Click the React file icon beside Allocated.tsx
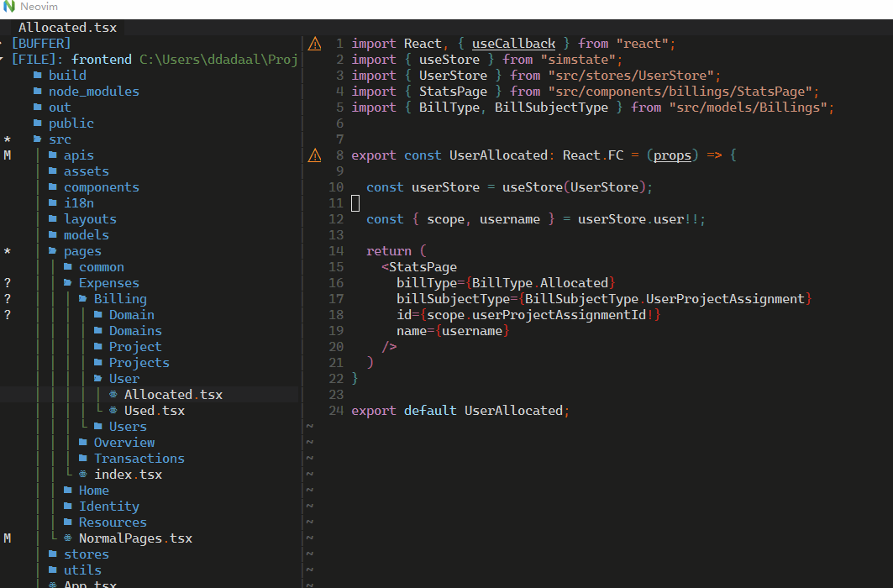 pos(113,395)
